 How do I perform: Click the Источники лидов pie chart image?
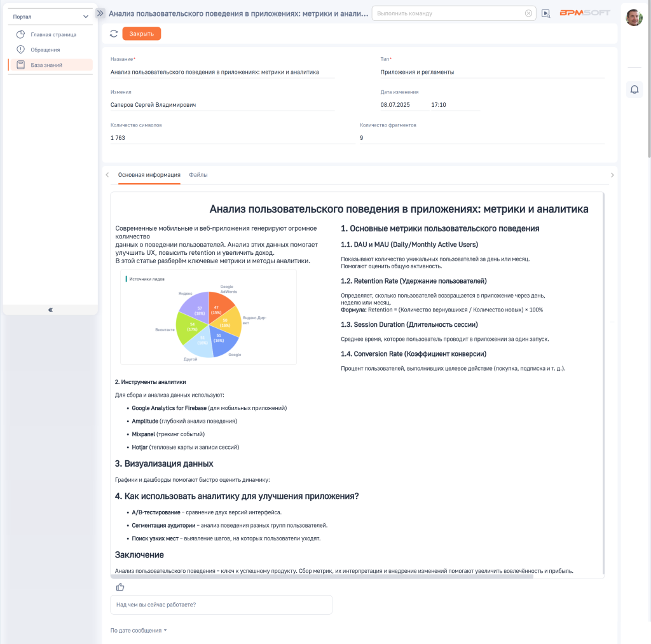[x=209, y=317]
